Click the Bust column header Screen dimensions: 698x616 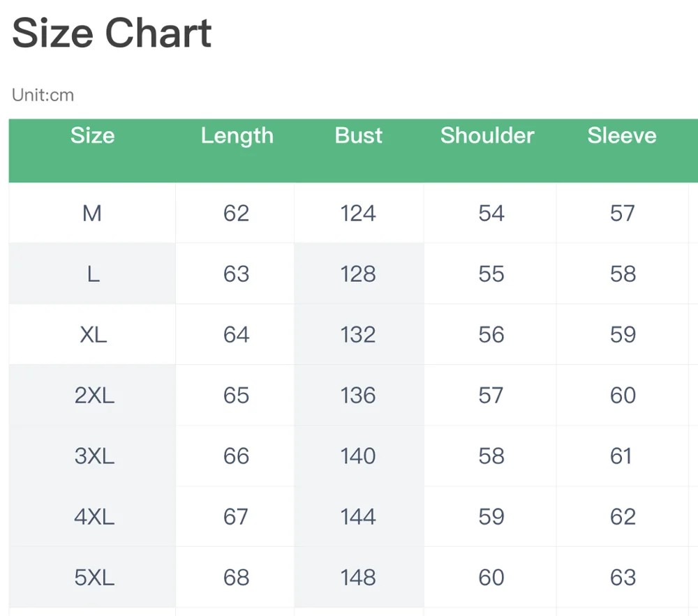[358, 135]
